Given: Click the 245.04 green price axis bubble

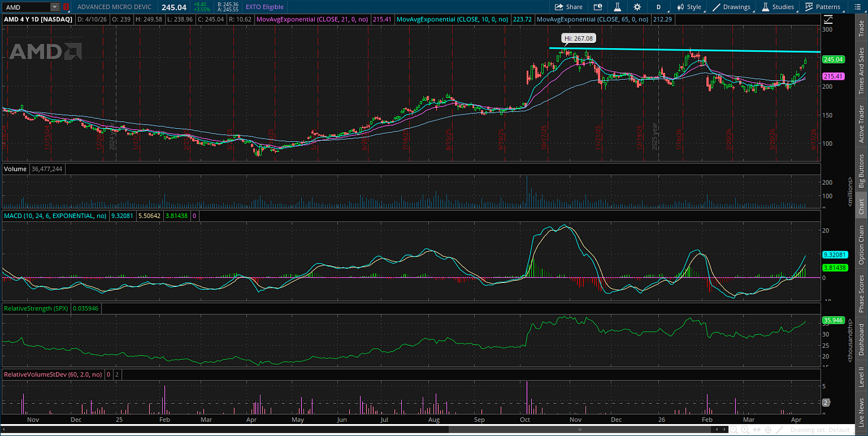Looking at the screenshot, I should [833, 60].
